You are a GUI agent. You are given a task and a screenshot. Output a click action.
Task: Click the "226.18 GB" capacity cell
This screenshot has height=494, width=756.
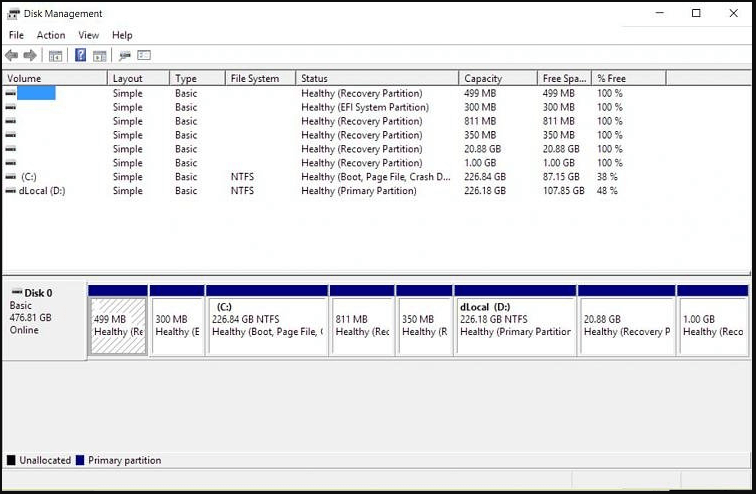(485, 191)
